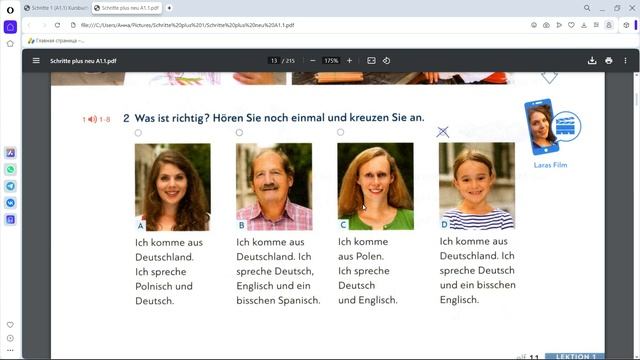Click the text 'Polnisch und'

click(164, 287)
